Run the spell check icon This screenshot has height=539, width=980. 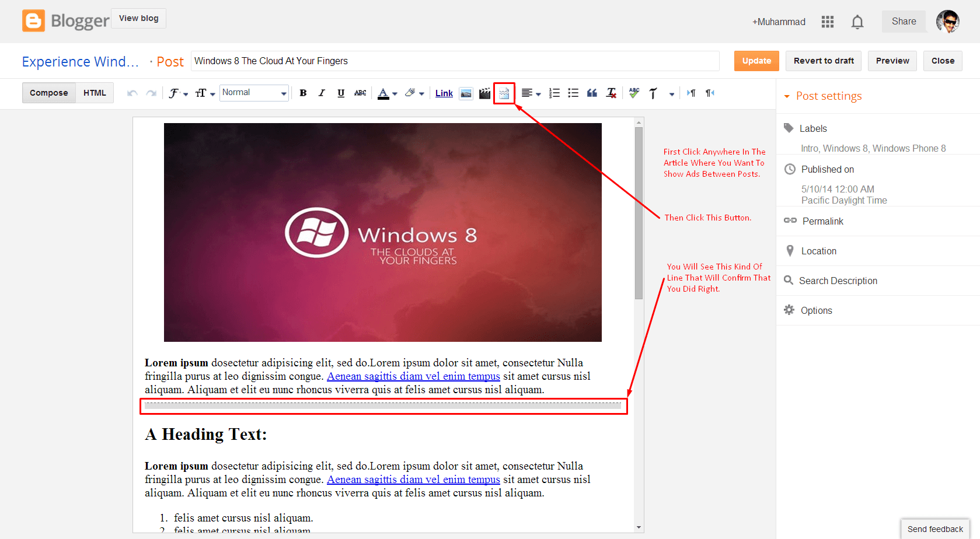634,93
